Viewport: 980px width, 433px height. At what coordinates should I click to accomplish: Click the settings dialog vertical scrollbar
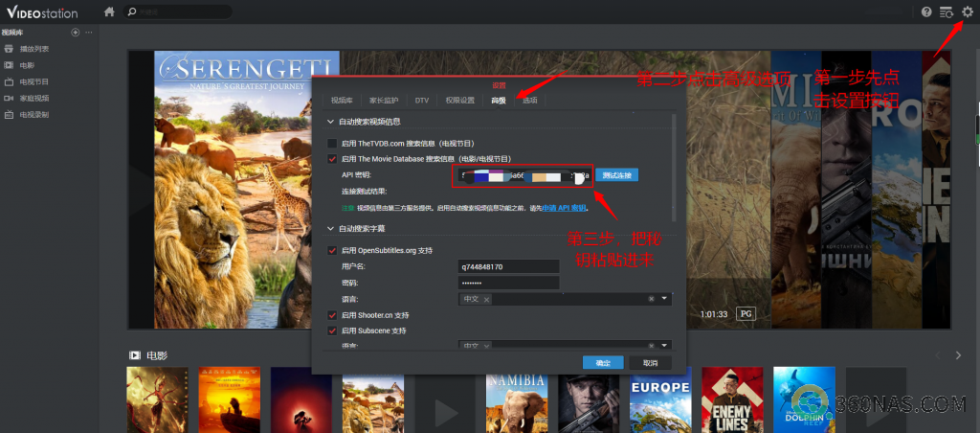(x=674, y=167)
